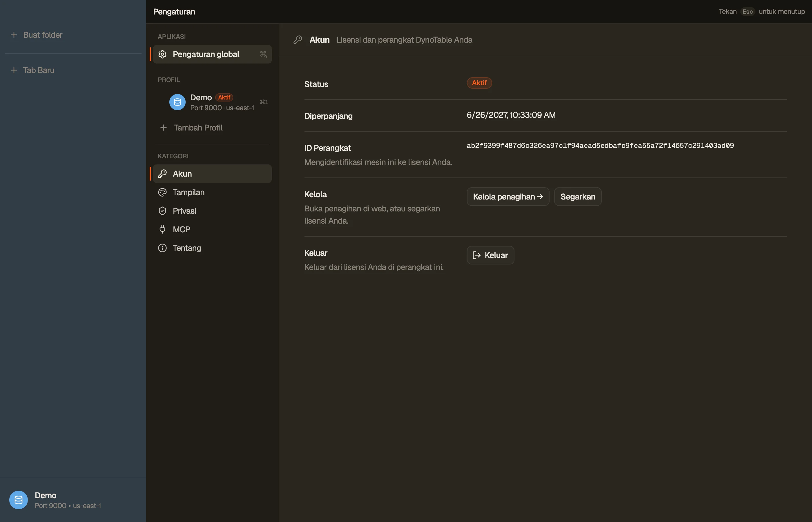This screenshot has height=522, width=812.
Task: Click the sign-out arrow icon on Keluar button
Action: coord(476,255)
